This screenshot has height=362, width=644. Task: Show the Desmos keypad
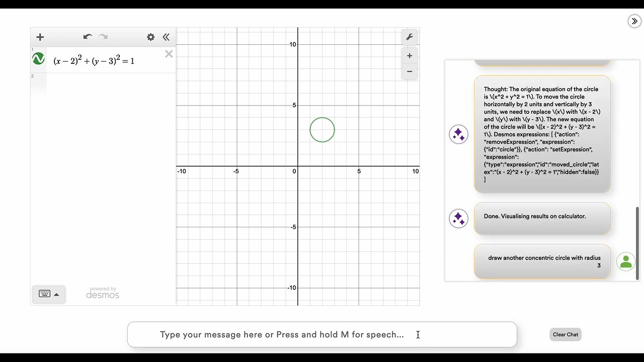[44, 294]
